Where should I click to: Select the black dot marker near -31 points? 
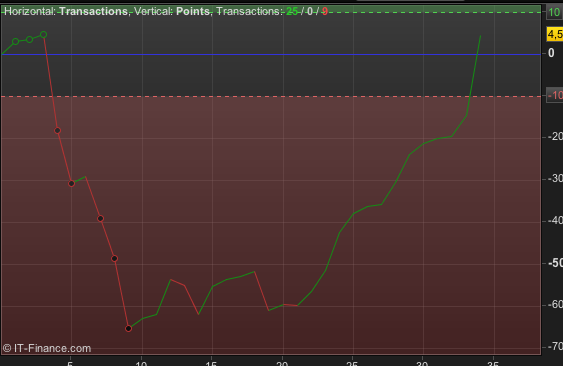coord(71,184)
